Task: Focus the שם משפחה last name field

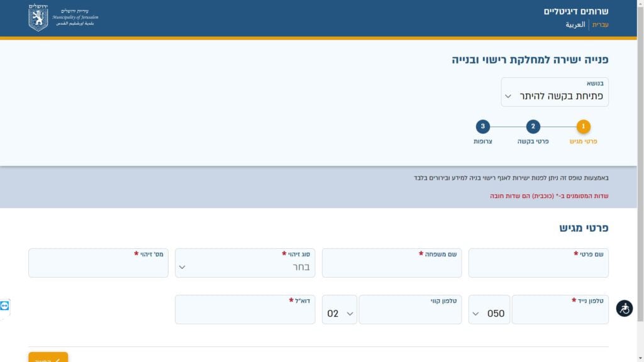Action: (x=392, y=263)
